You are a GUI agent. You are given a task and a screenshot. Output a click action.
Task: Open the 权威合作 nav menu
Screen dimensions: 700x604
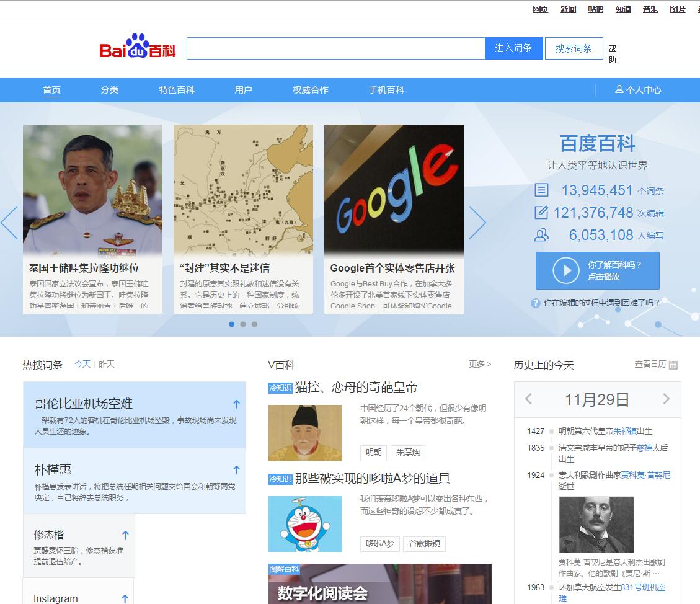coord(310,90)
